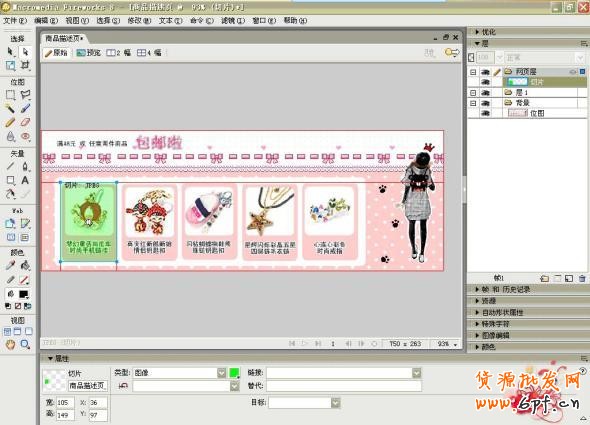The width and height of the screenshot is (590, 425).
Task: Open the black fill color swatch
Action: (x=24, y=294)
